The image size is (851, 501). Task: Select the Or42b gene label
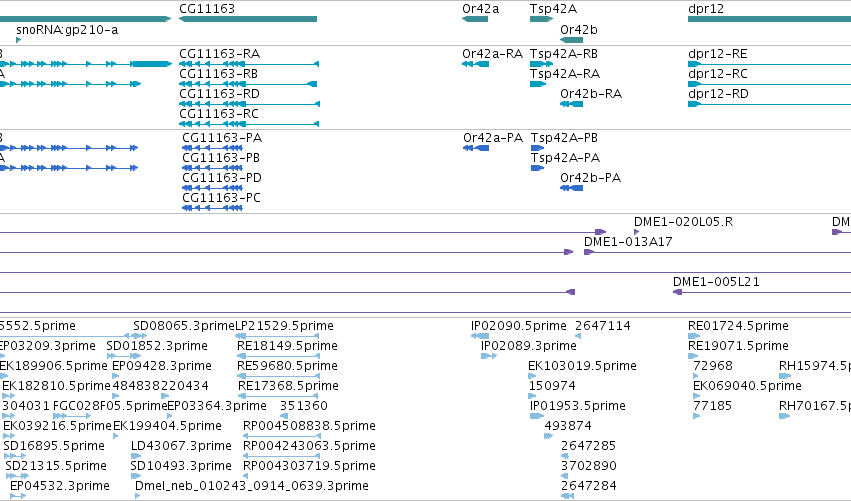[579, 30]
